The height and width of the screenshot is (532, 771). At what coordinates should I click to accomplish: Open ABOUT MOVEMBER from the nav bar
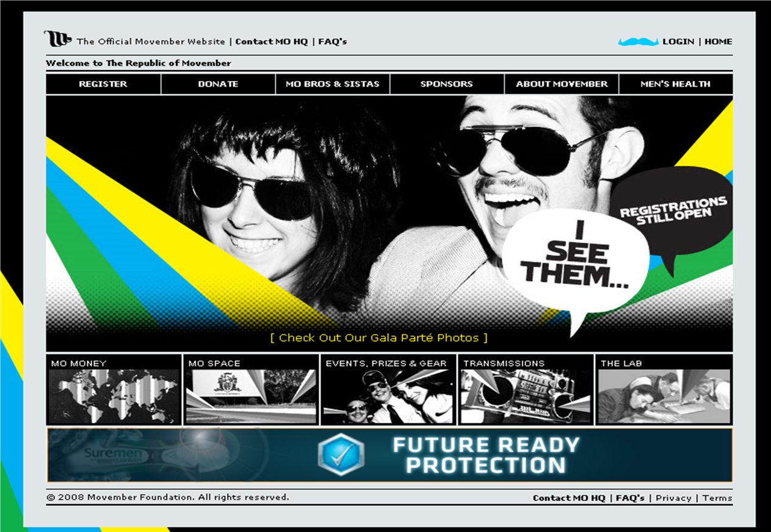[x=562, y=84]
